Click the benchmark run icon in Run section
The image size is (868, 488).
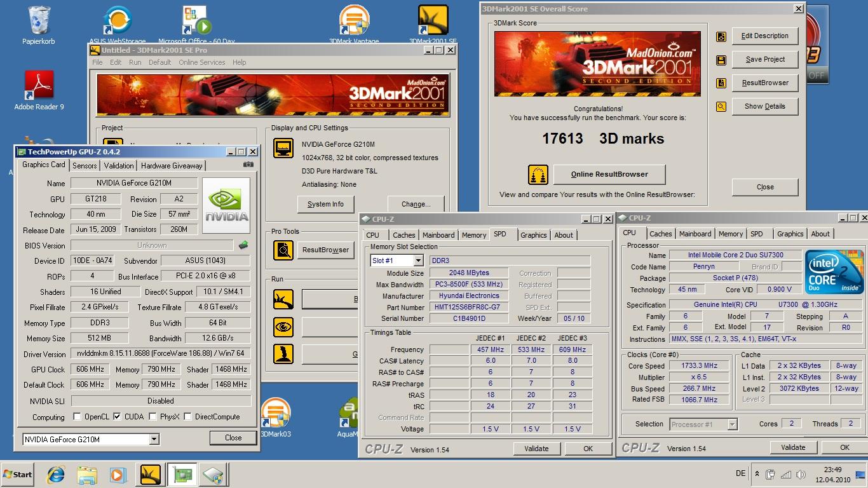pos(283,299)
